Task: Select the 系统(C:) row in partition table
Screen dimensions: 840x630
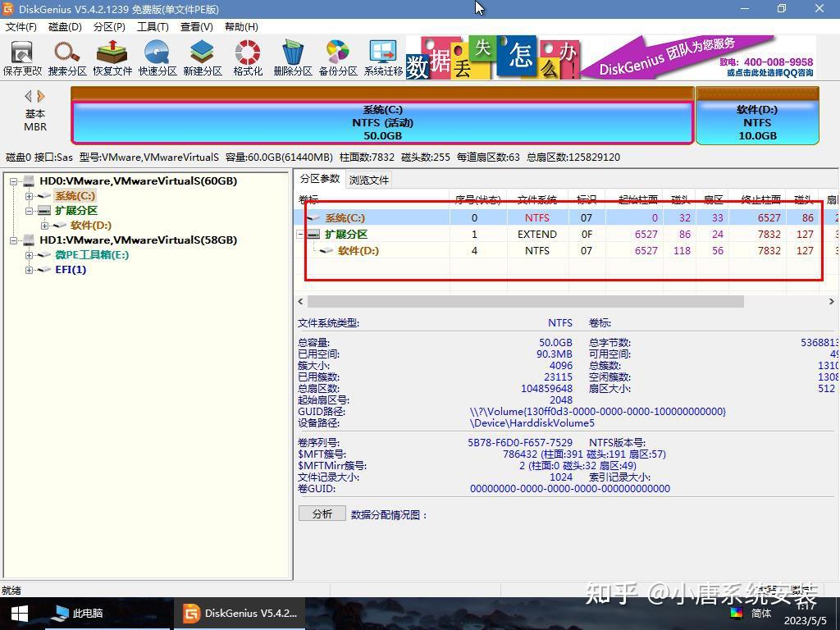Action: [566, 217]
